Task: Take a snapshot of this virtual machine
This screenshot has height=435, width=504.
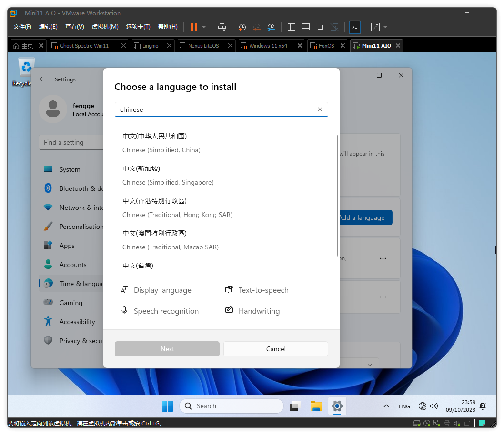Action: coord(242,27)
